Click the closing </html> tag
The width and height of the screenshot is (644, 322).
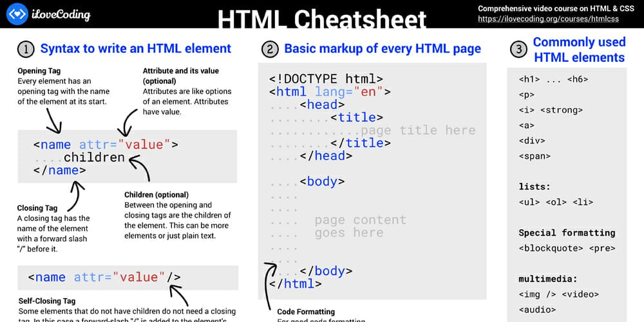click(x=296, y=283)
